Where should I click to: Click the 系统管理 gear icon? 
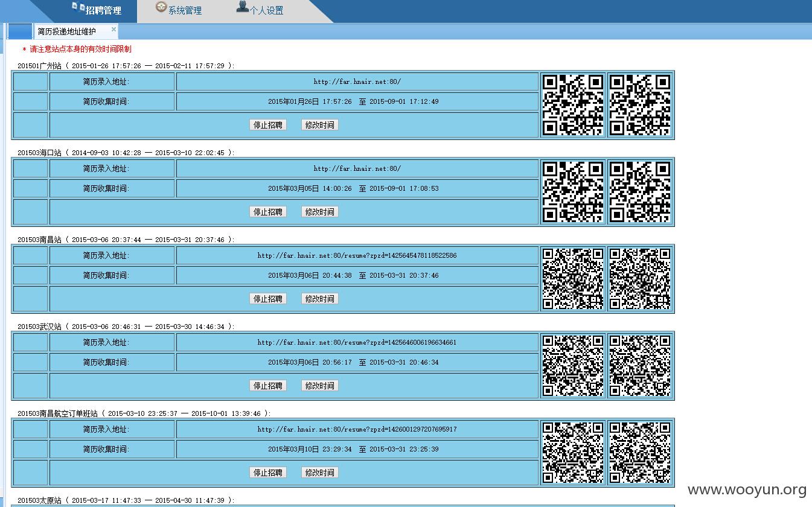coord(161,7)
